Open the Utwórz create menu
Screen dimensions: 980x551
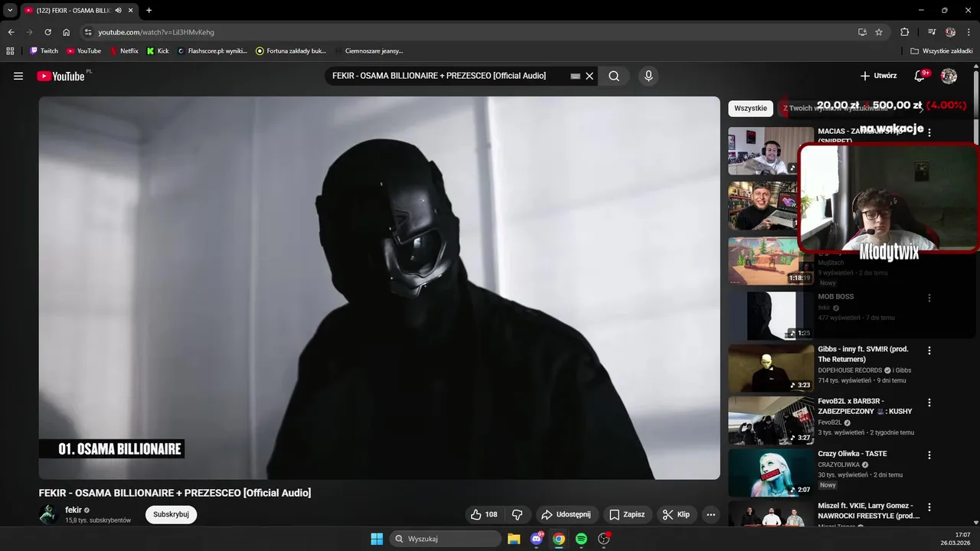(878, 76)
